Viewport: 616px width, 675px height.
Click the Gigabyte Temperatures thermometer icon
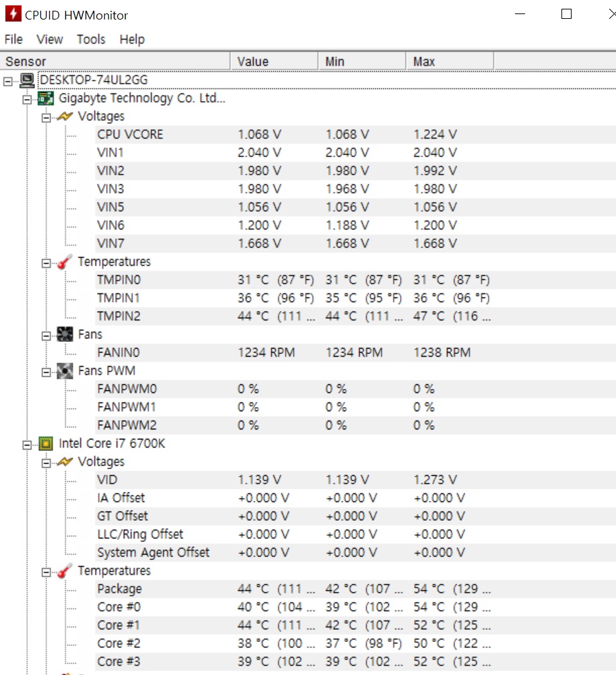click(65, 262)
